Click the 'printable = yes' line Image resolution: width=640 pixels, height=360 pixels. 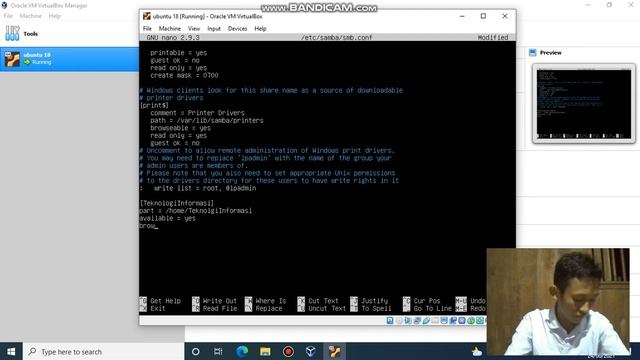[178, 53]
